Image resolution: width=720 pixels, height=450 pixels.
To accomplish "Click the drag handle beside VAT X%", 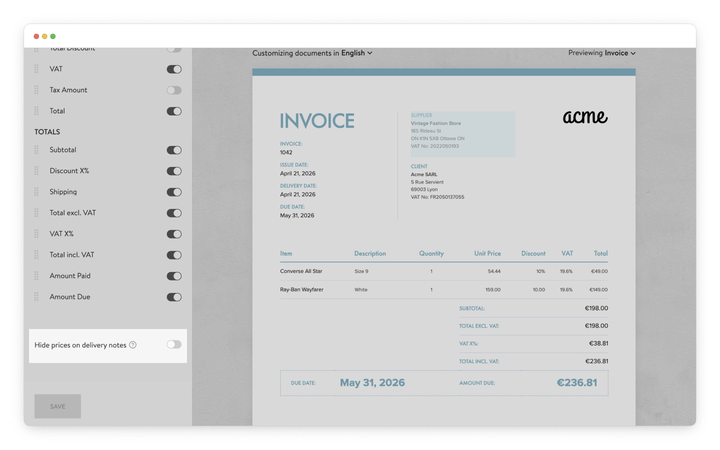I will (x=36, y=234).
